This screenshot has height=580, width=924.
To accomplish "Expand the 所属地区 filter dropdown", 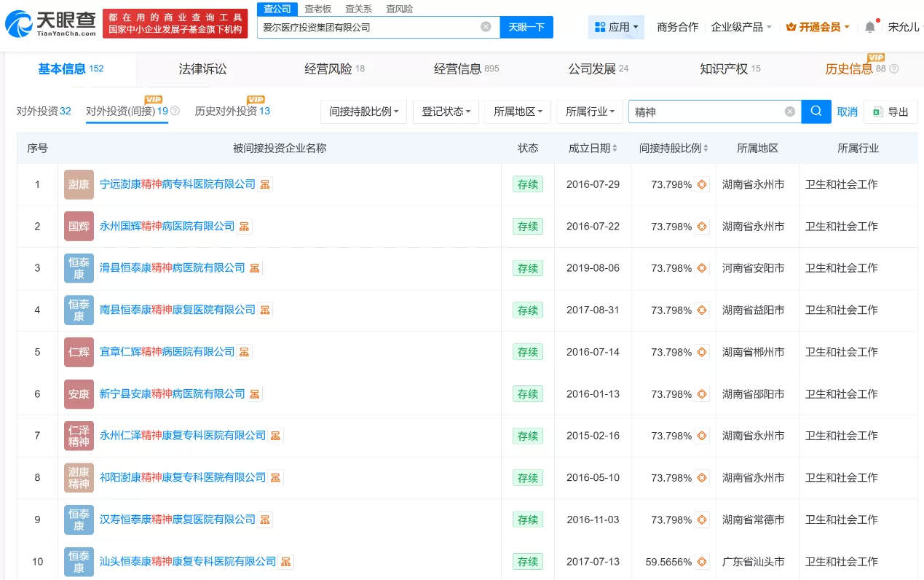I will click(x=517, y=111).
